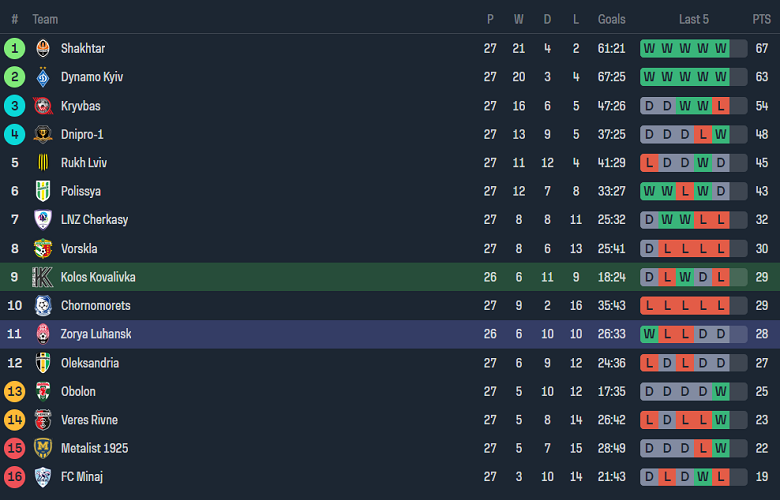Viewport: 780px width, 500px height.
Task: Click the Obolon club crest
Action: point(43,391)
